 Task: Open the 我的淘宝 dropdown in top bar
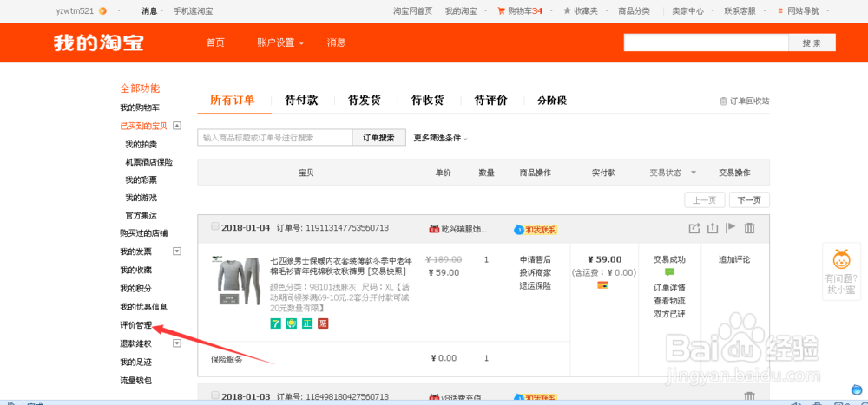pyautogui.click(x=465, y=11)
